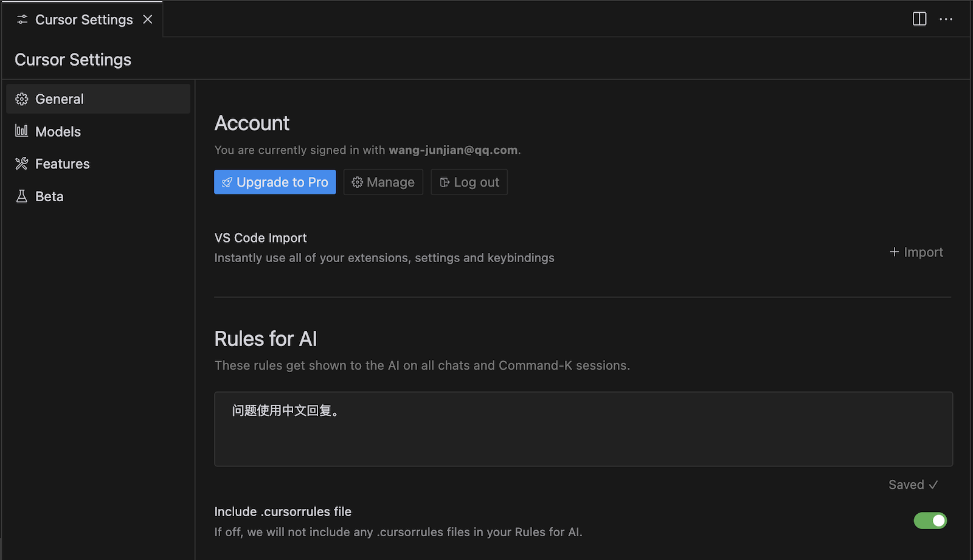Click the sliders icon on Cursor Settings tab
This screenshot has height=560, width=973.
[23, 19]
